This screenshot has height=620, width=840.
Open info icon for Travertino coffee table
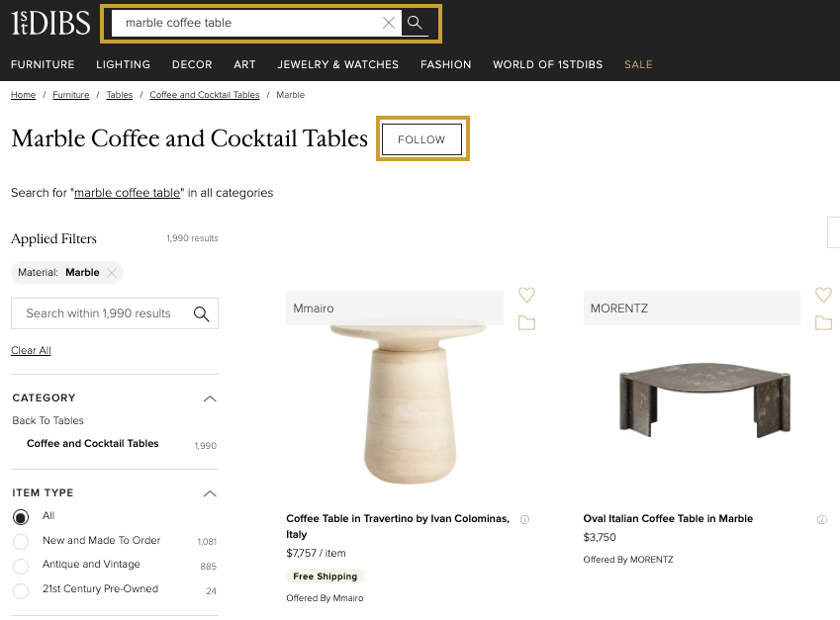point(525,519)
